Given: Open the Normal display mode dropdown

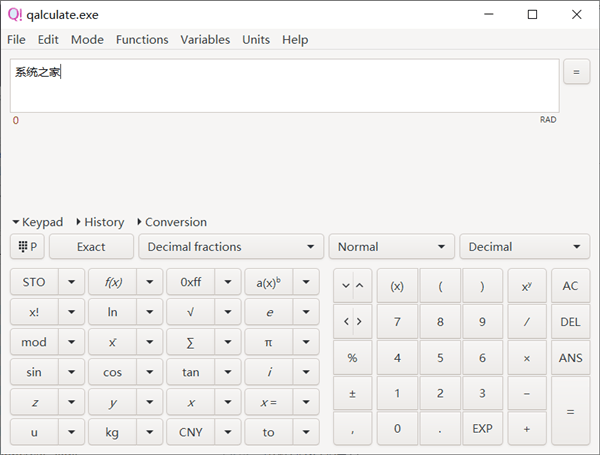Looking at the screenshot, I should click(391, 247).
